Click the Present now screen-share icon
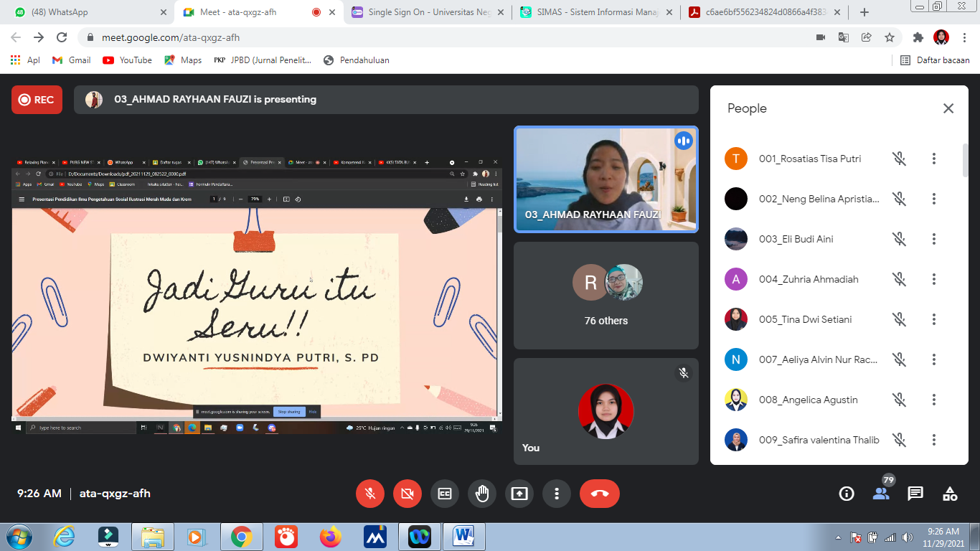The height and width of the screenshot is (551, 980). point(519,494)
